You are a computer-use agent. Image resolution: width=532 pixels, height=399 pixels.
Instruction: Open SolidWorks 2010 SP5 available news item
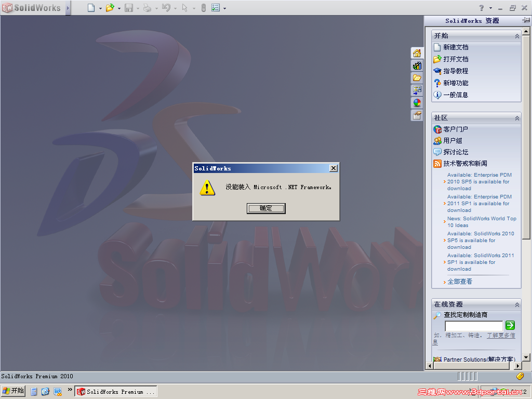click(481, 240)
